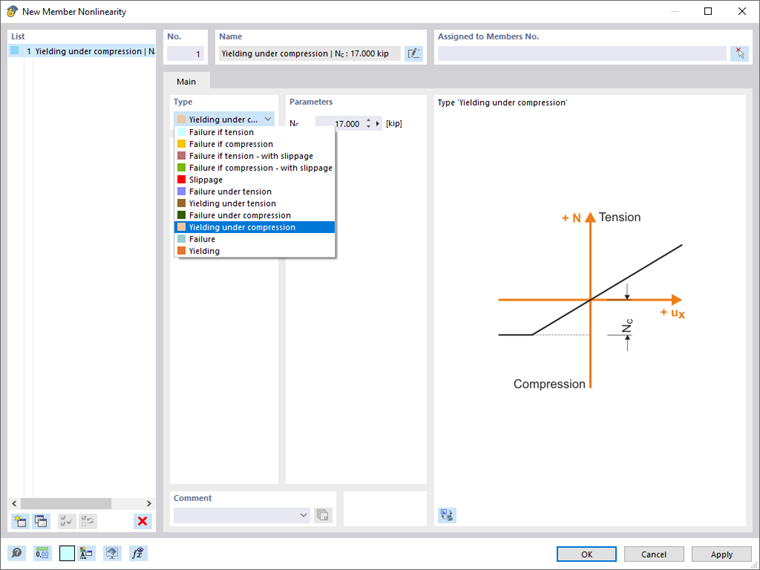Click the Assigned to Members No. field

tap(582, 53)
